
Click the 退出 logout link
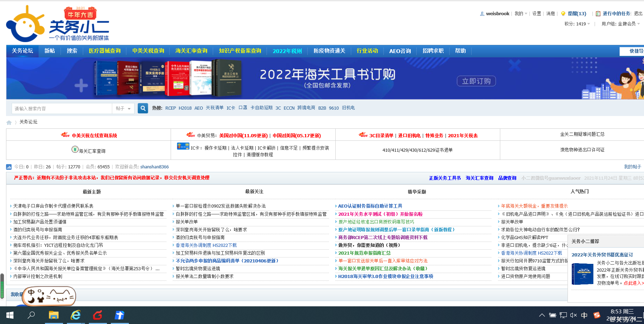(x=638, y=14)
